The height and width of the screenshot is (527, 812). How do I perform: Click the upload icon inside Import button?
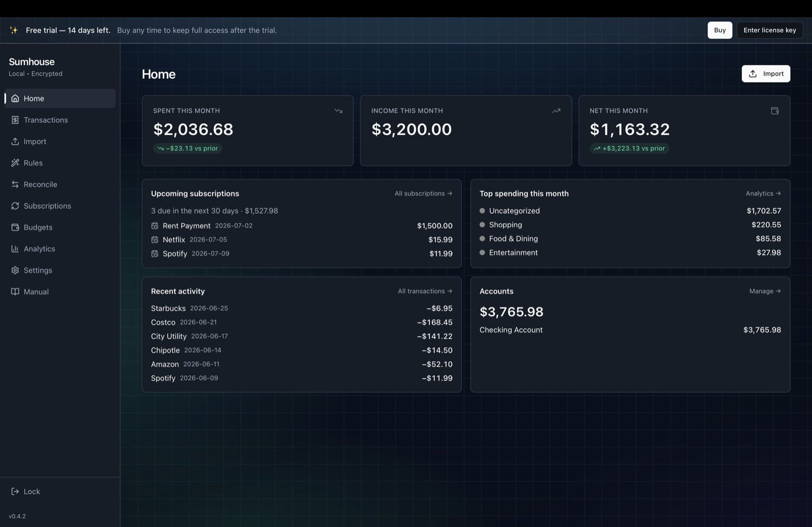pos(753,74)
